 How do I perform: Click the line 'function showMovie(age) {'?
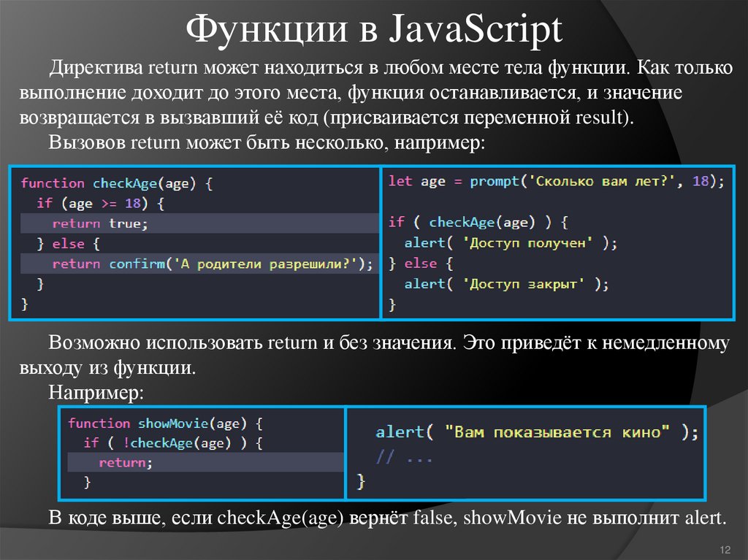(165, 423)
